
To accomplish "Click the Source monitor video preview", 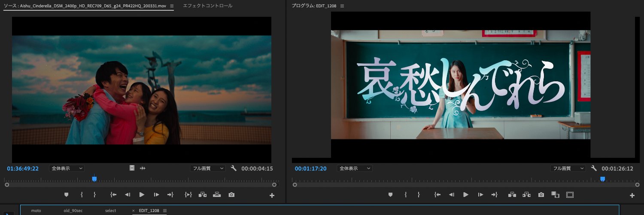I will (x=142, y=89).
